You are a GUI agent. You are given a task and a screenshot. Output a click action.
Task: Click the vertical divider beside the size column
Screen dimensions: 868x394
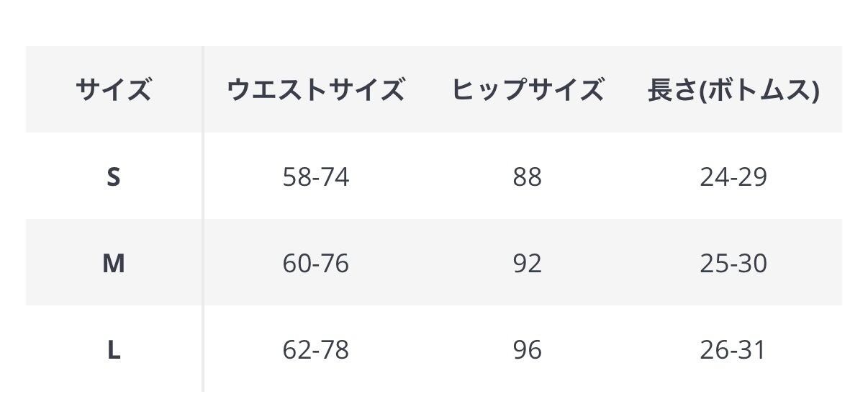[x=203, y=216]
